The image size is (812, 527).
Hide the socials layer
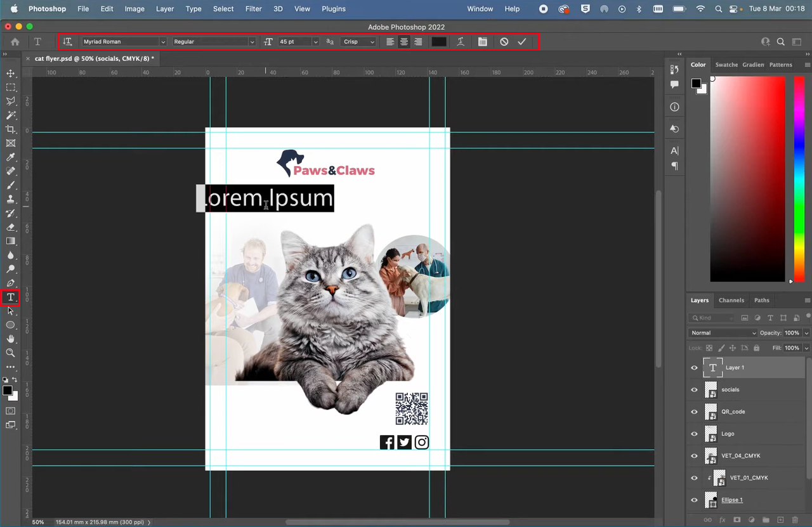point(694,389)
